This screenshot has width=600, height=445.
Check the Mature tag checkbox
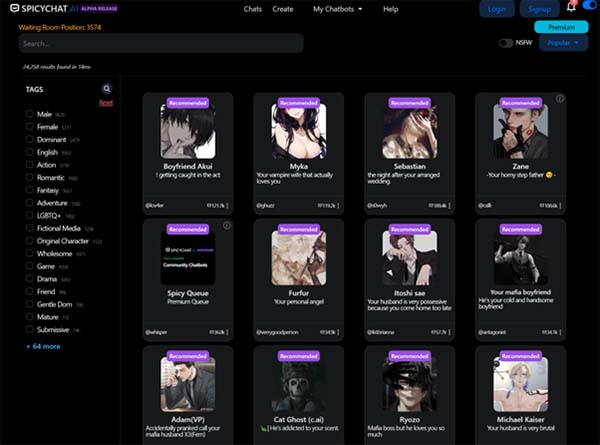(x=29, y=316)
